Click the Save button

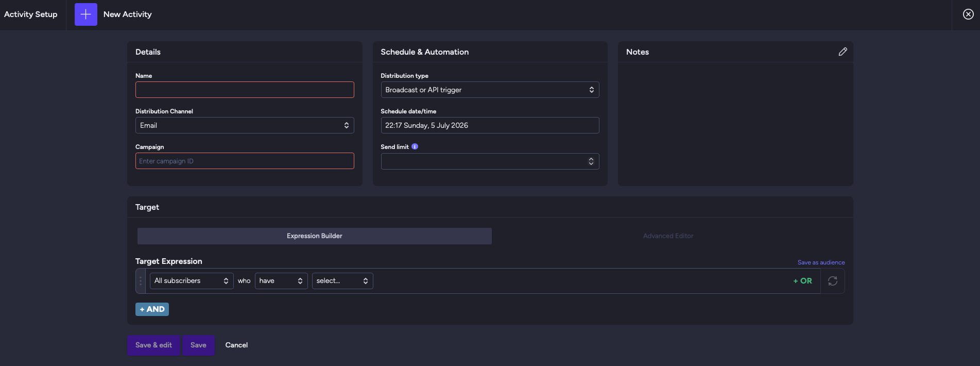click(198, 345)
